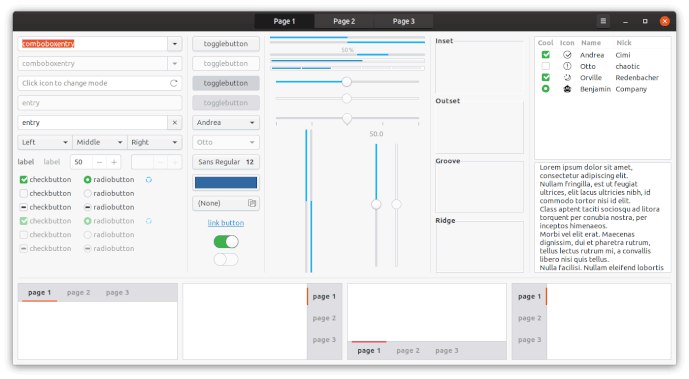Viewport: 689px width, 379px height.
Task: Open the Andrea dropdown
Action: pyautogui.click(x=226, y=123)
